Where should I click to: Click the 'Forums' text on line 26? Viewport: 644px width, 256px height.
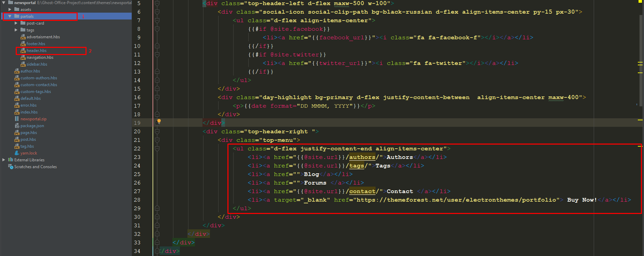(x=315, y=183)
